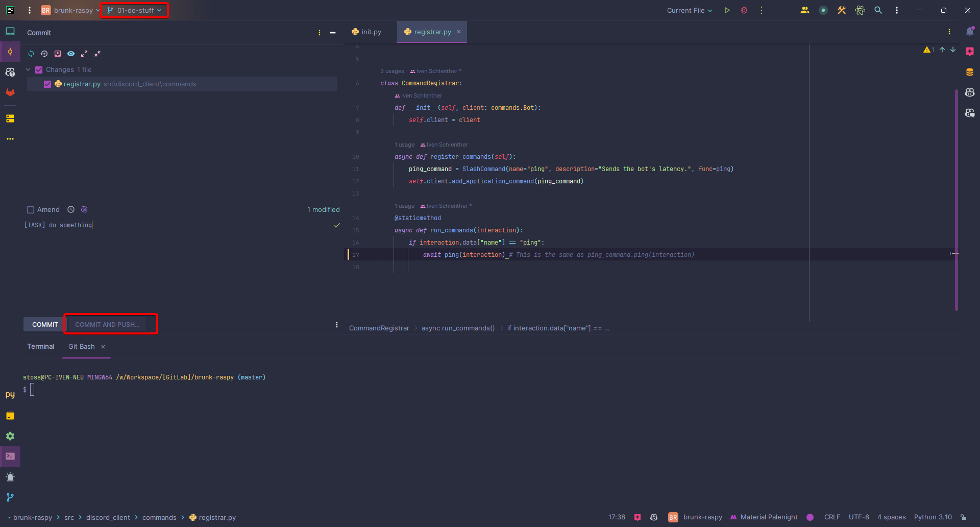Toggle the Changes group checkbox

pyautogui.click(x=39, y=70)
